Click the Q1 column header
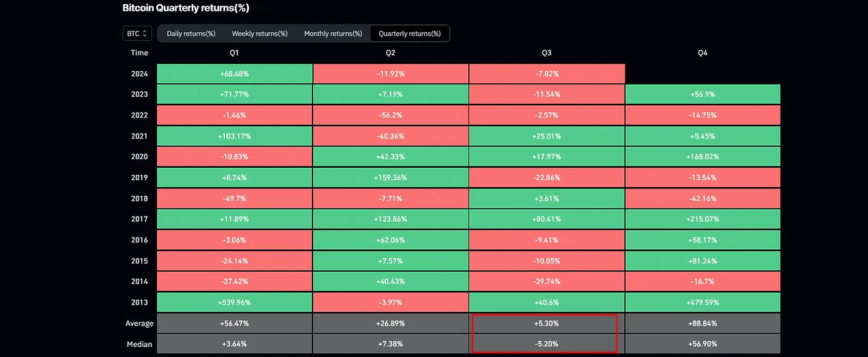 click(234, 53)
